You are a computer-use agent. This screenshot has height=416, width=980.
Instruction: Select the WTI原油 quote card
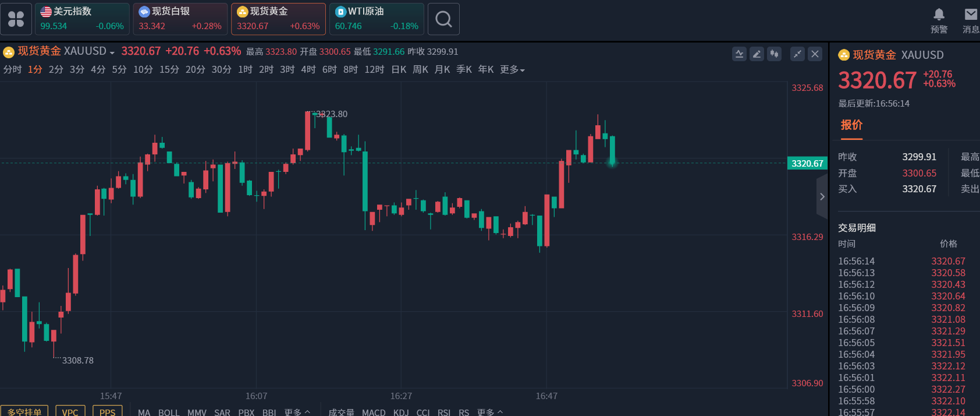point(377,19)
